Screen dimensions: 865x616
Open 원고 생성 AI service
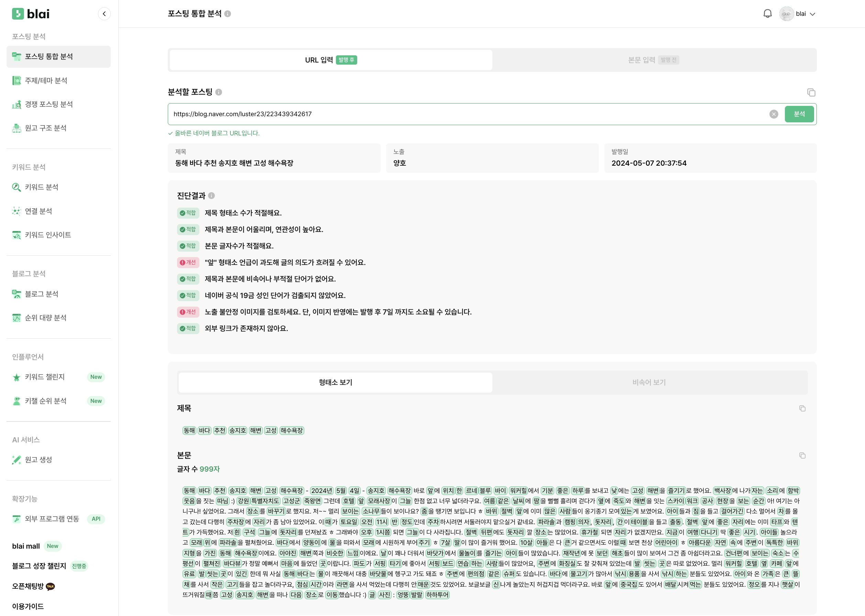pyautogui.click(x=38, y=460)
